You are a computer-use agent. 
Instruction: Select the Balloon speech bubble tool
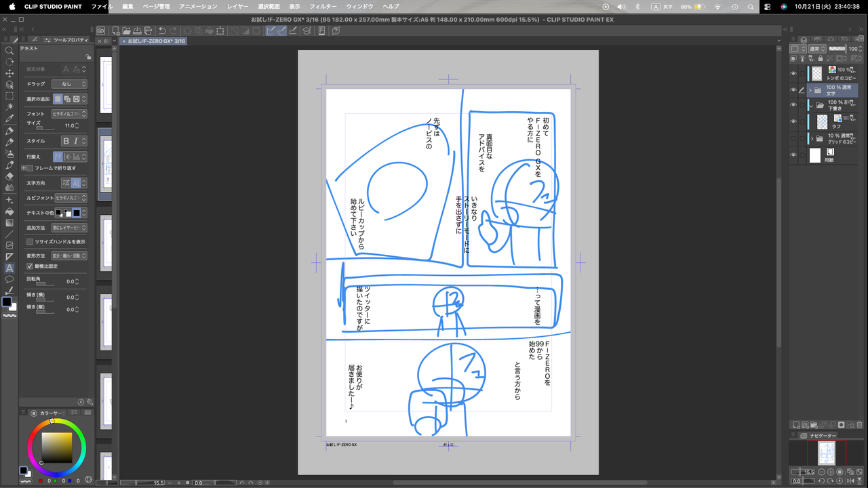(x=9, y=279)
